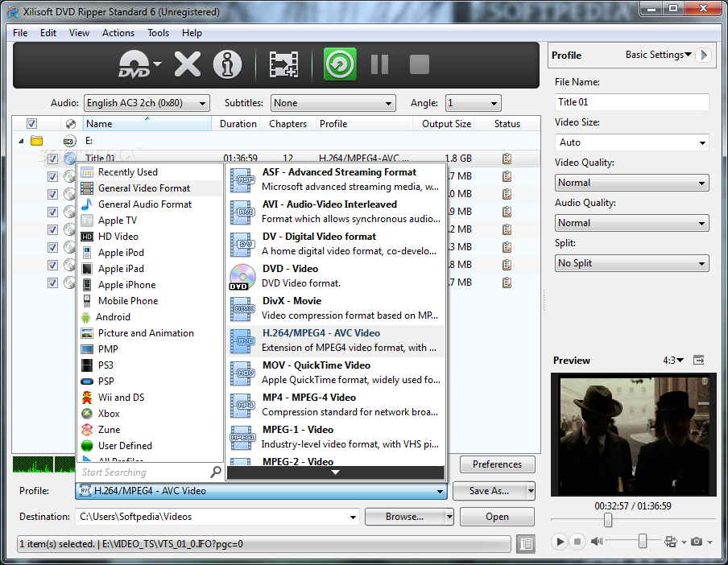Open the Subtitles dropdown
The width and height of the screenshot is (728, 565).
pyautogui.click(x=333, y=103)
